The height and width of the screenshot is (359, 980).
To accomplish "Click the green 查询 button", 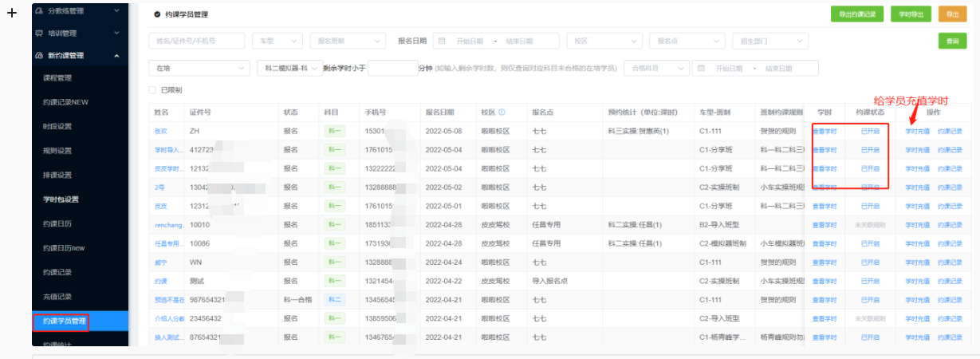I will 952,41.
